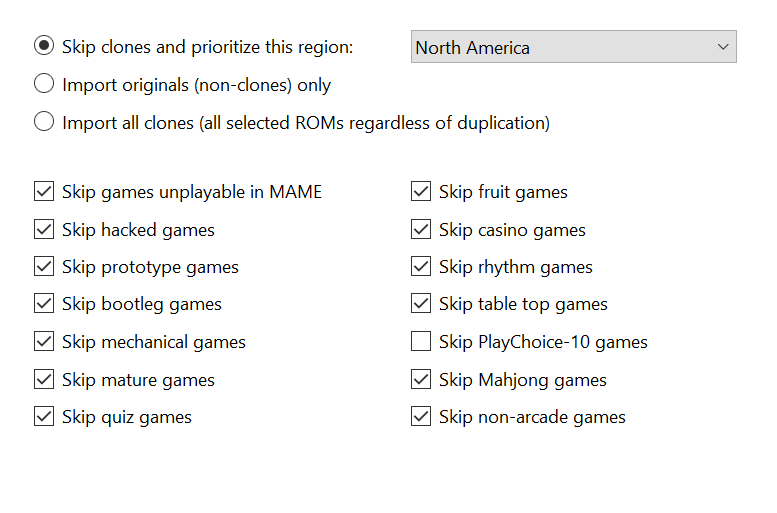Toggle 'Skip mechanical games' checkbox

pos(44,342)
